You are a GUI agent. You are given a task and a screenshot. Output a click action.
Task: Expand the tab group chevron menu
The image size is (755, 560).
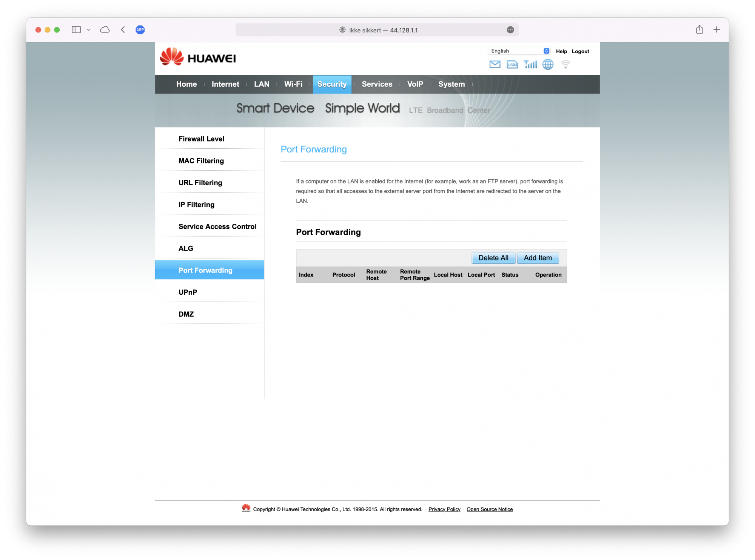coord(89,30)
